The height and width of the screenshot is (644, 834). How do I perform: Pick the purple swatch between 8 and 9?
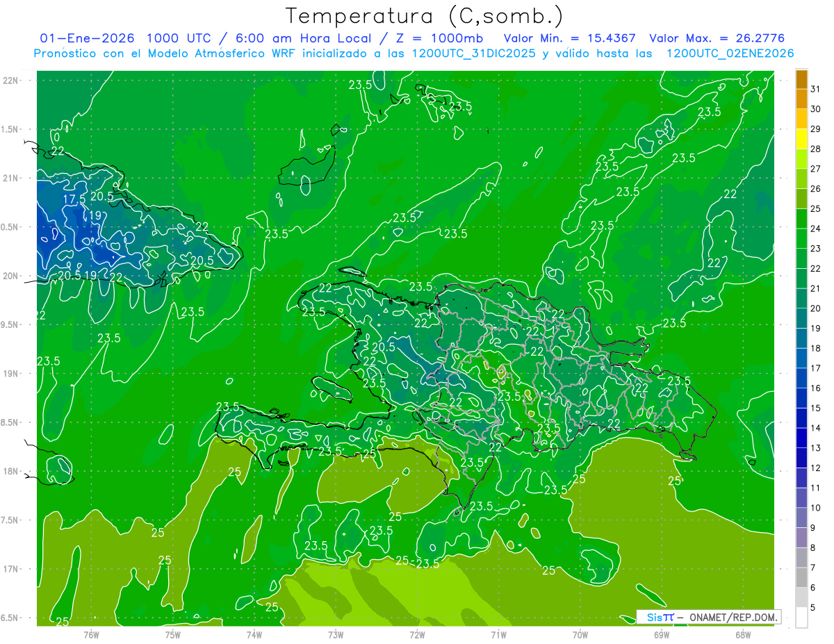pyautogui.click(x=801, y=538)
